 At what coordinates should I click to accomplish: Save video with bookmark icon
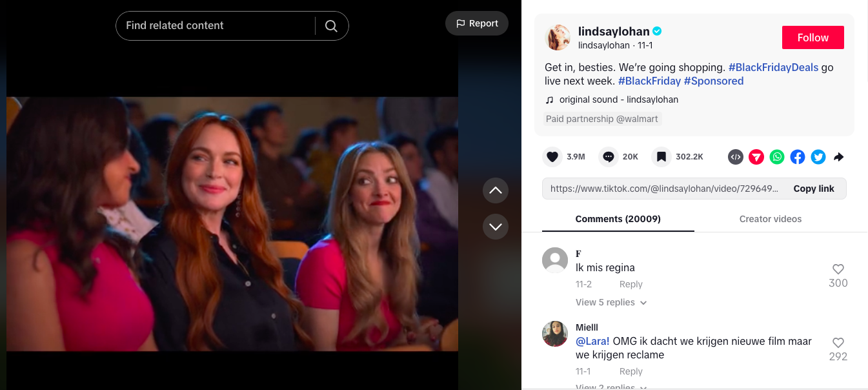(661, 156)
